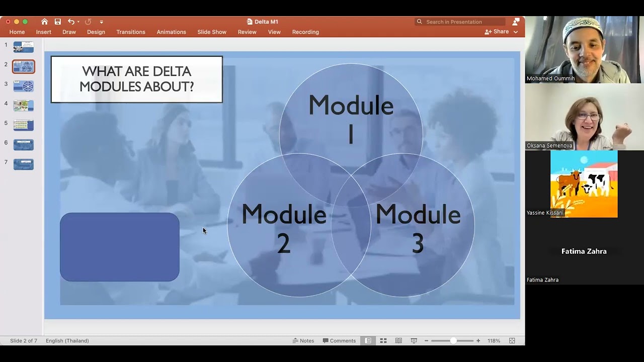Select slide 5 thumbnail
This screenshot has width=644, height=362.
click(24, 125)
